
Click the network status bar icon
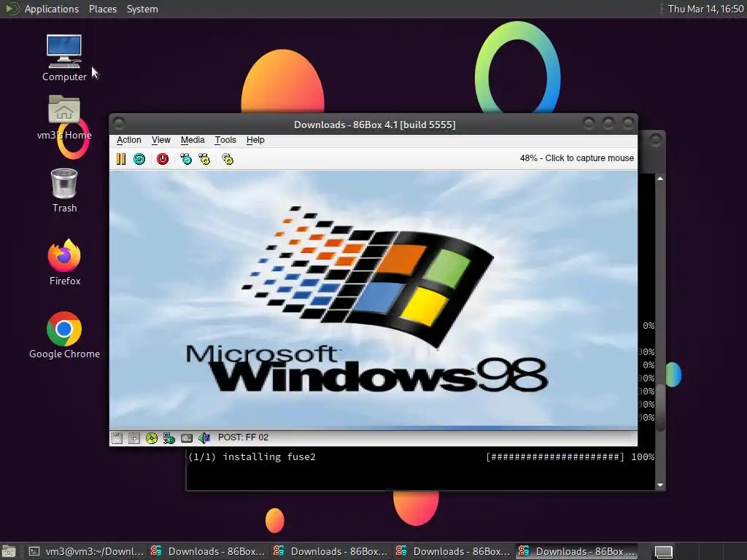169,438
